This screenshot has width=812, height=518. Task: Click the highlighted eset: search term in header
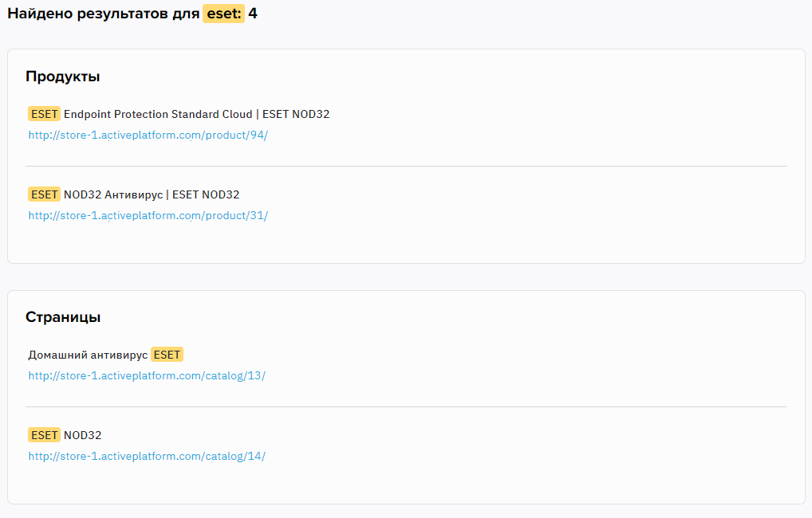pos(223,14)
